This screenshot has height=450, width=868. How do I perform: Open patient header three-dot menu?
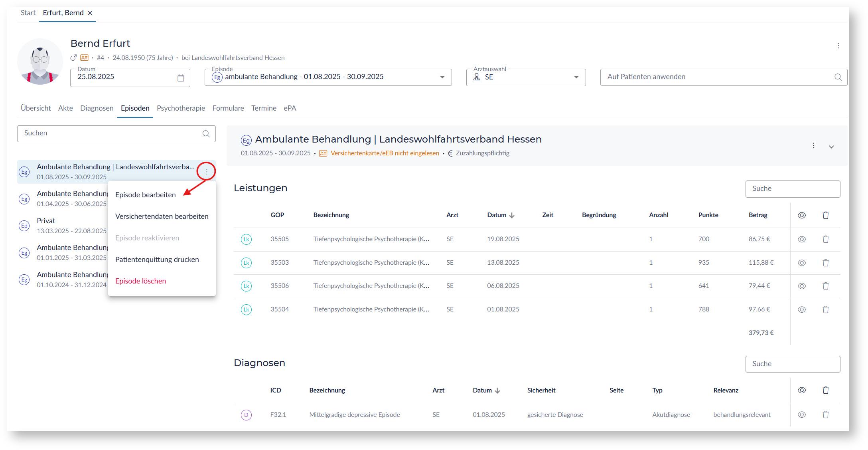[838, 46]
